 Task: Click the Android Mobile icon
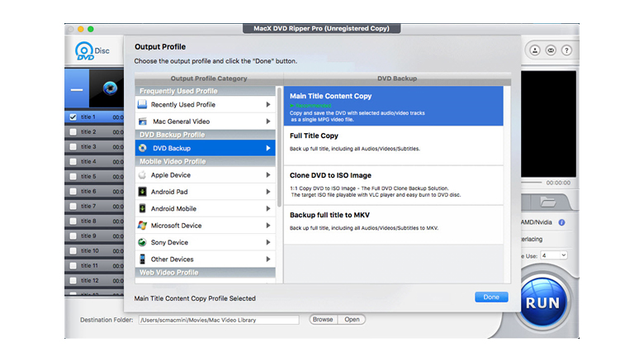coord(142,208)
